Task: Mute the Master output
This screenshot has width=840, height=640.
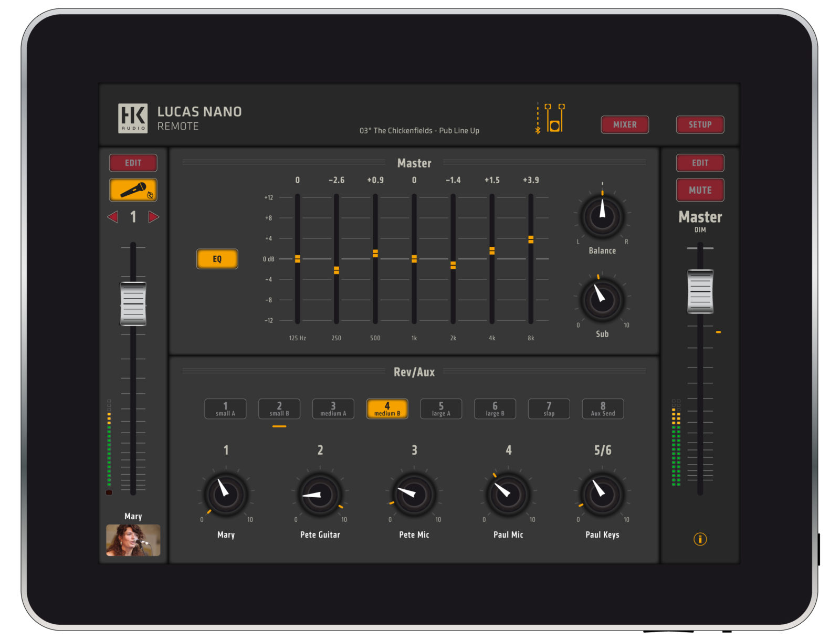Action: pos(700,190)
